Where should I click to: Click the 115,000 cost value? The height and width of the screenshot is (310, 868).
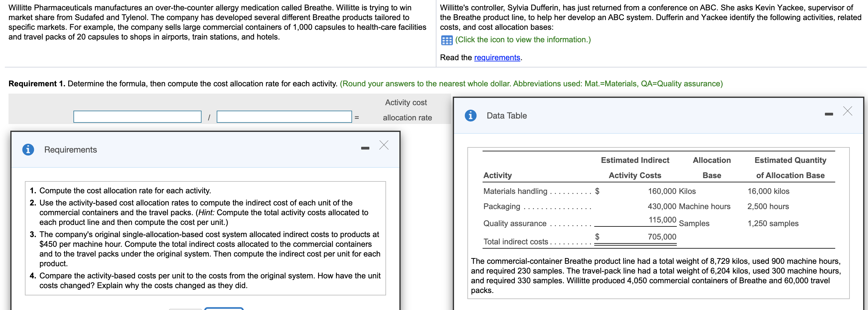point(663,220)
